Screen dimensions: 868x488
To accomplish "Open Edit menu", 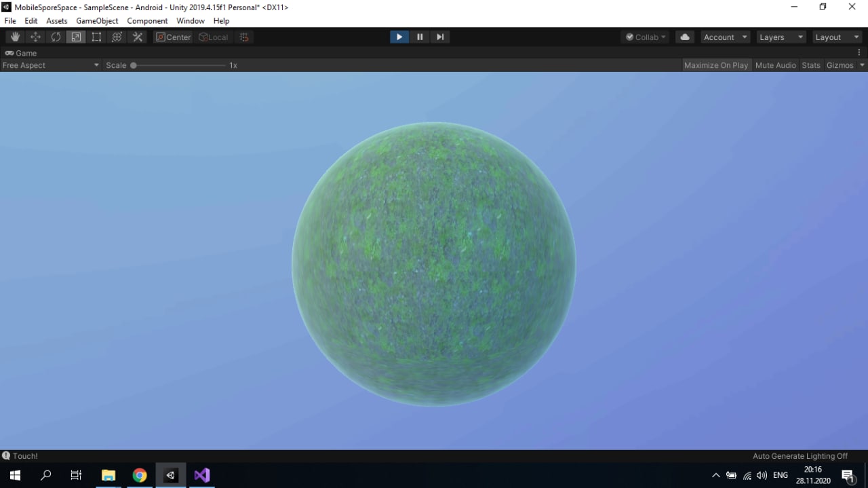I will click(x=31, y=21).
